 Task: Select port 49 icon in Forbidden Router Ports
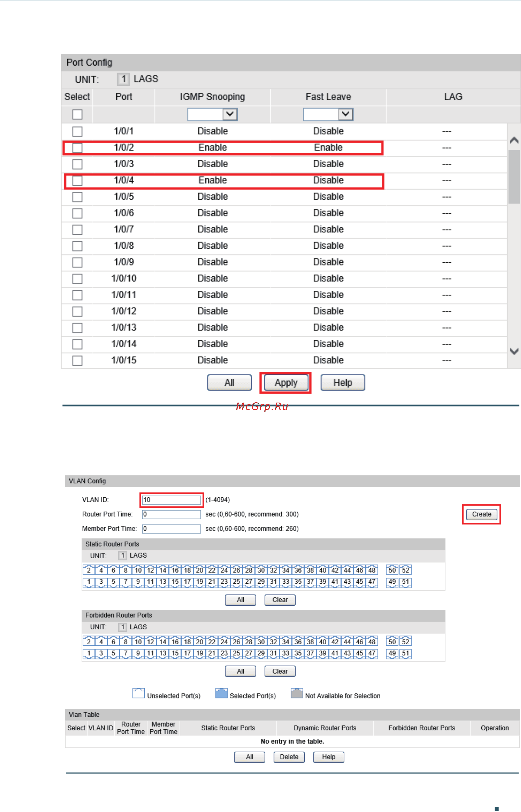[392, 653]
